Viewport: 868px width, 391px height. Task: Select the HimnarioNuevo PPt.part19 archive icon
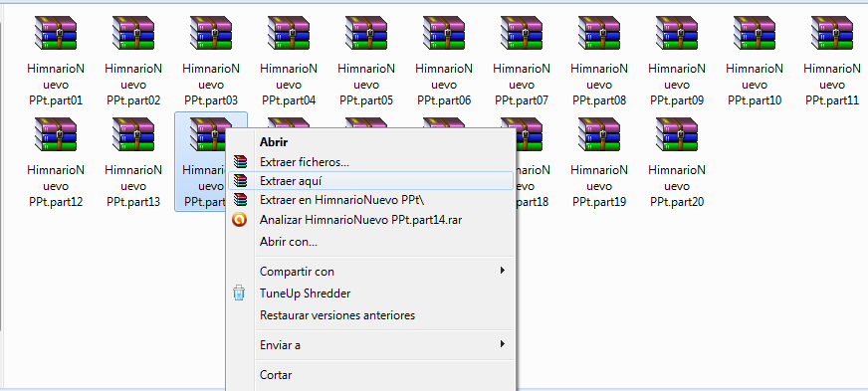pyautogui.click(x=599, y=134)
